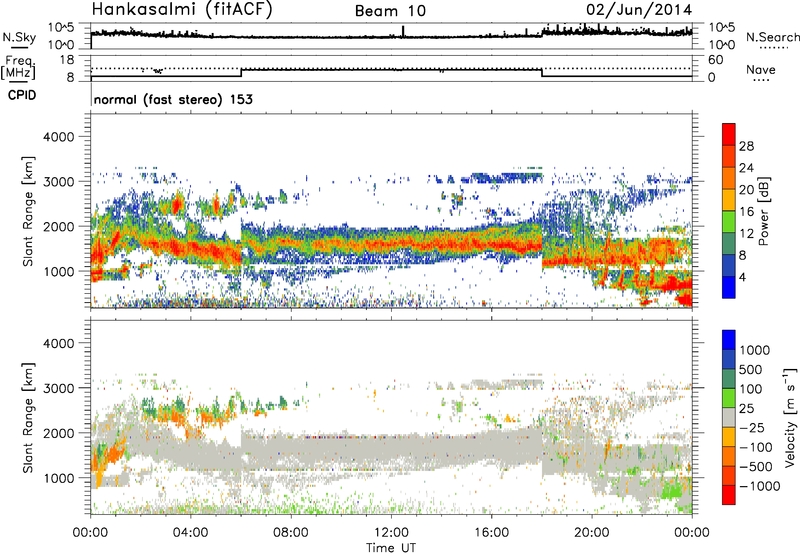Click the Slant Range label of the power panel
This screenshot has width=800, height=554.
click(28, 211)
